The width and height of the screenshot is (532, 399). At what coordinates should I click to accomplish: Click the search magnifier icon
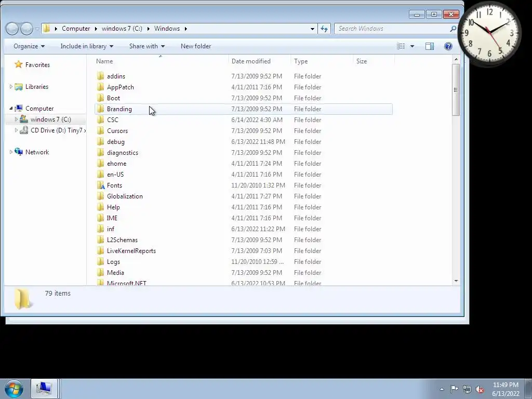(453, 29)
